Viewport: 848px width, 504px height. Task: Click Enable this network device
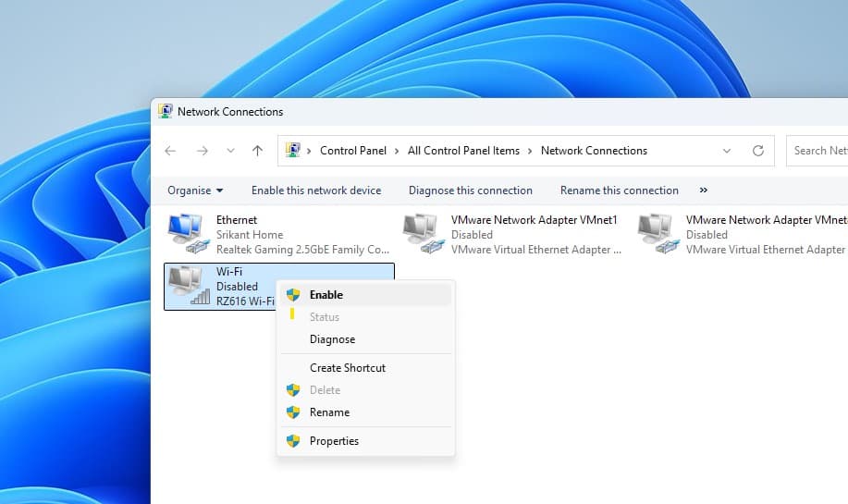[x=316, y=191]
